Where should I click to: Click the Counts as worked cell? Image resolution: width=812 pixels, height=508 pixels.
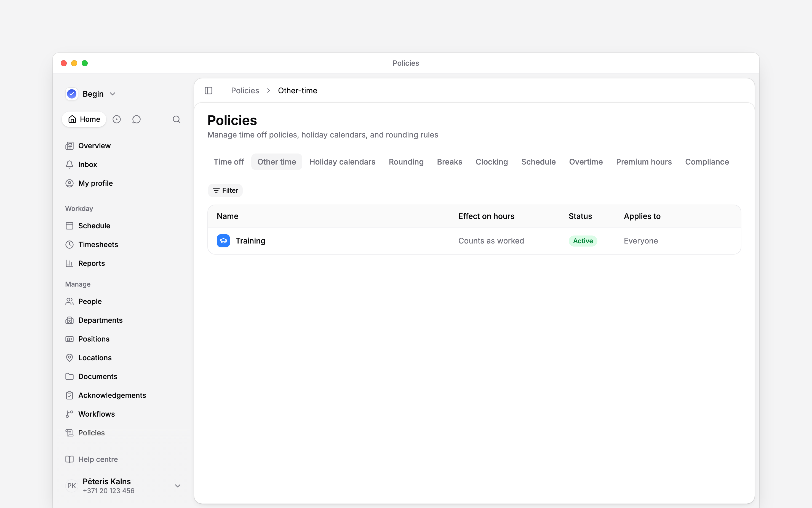pyautogui.click(x=491, y=241)
